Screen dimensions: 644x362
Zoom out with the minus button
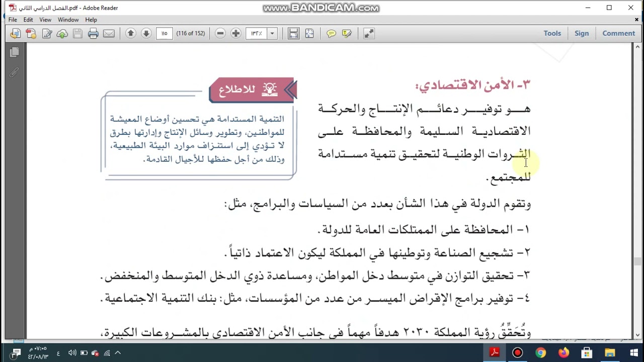pos(220,33)
